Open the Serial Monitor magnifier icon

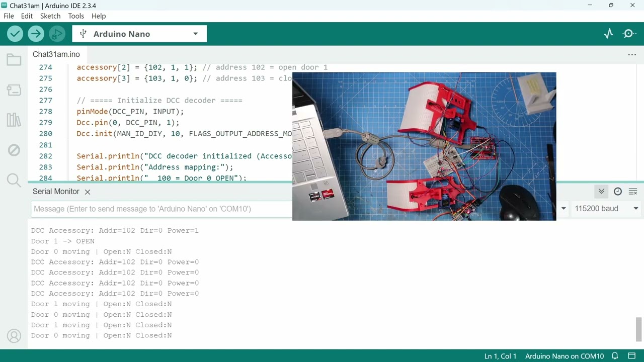[x=629, y=34]
